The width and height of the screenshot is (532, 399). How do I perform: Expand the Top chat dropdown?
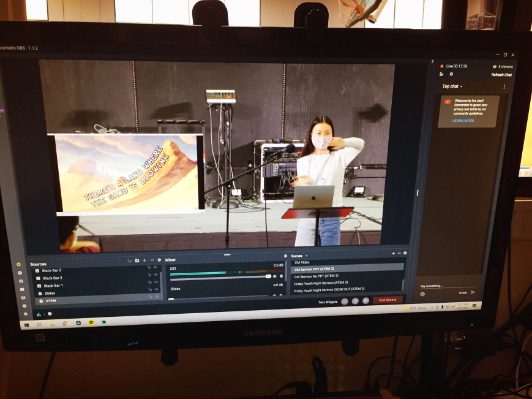pos(452,86)
